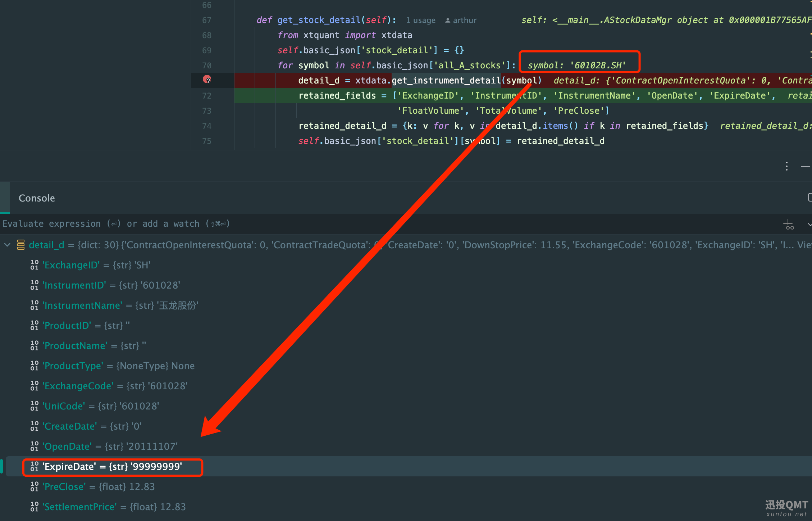812x521 pixels.
Task: Select the 'ExchangeID' variable row
Action: 409,265
